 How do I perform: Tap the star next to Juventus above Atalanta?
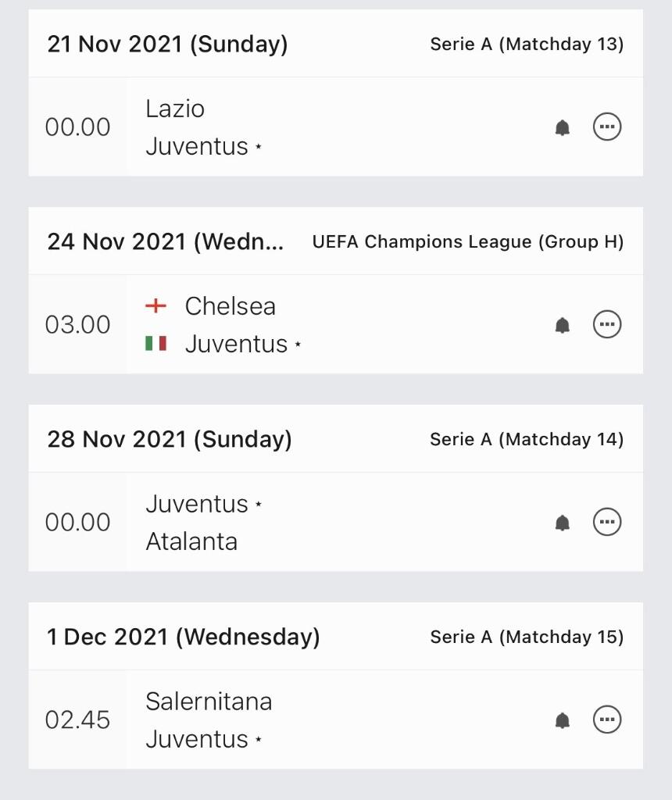[x=259, y=505]
